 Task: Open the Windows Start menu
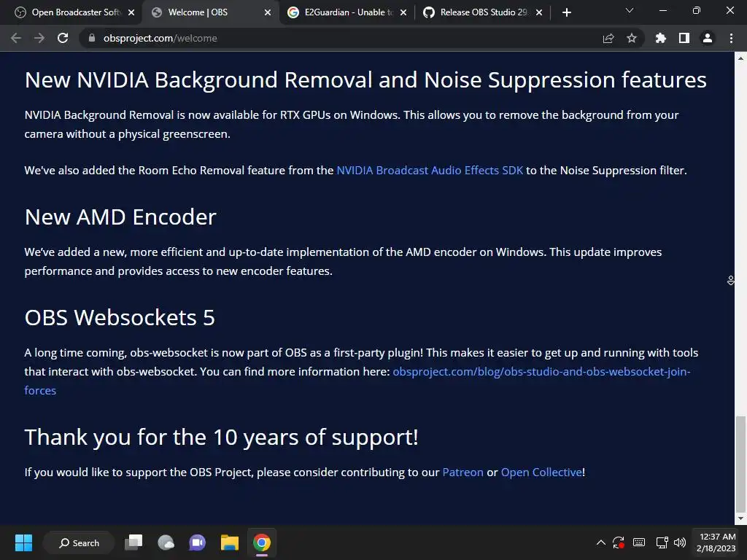click(x=23, y=542)
